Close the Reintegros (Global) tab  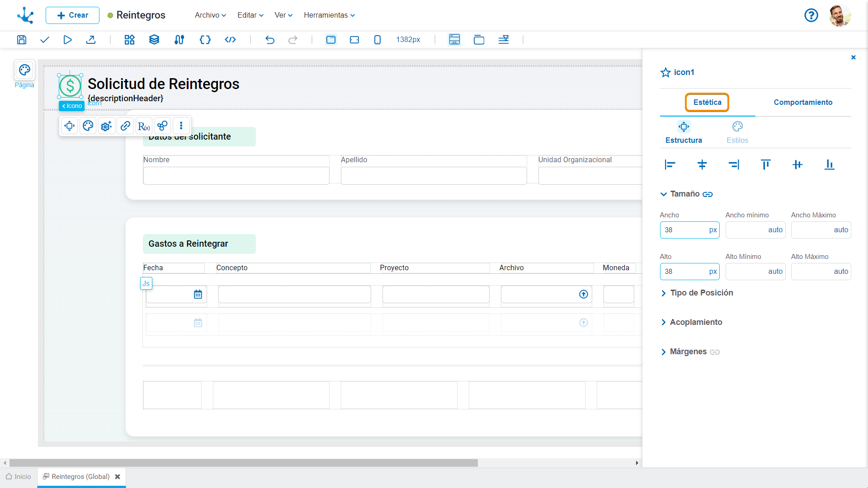tap(118, 477)
